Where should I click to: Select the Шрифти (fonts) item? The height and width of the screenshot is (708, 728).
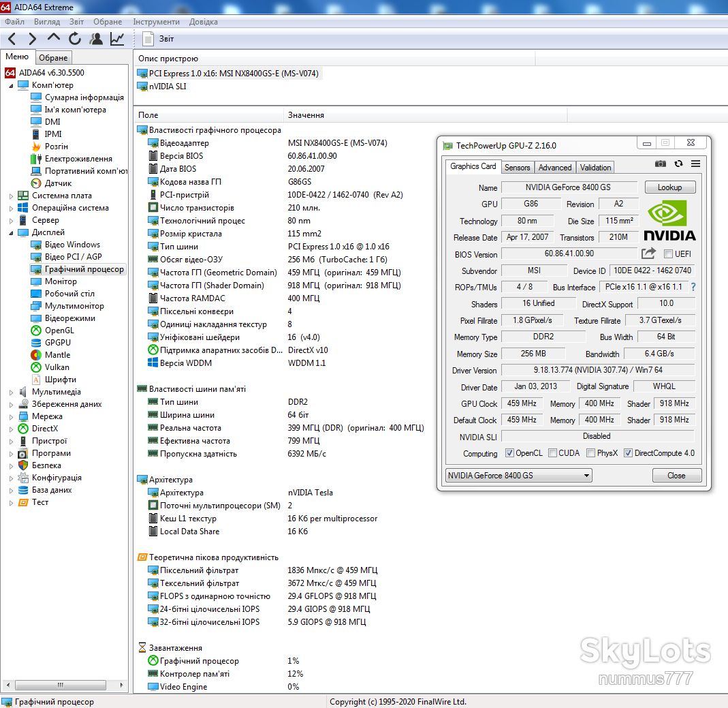click(x=60, y=380)
